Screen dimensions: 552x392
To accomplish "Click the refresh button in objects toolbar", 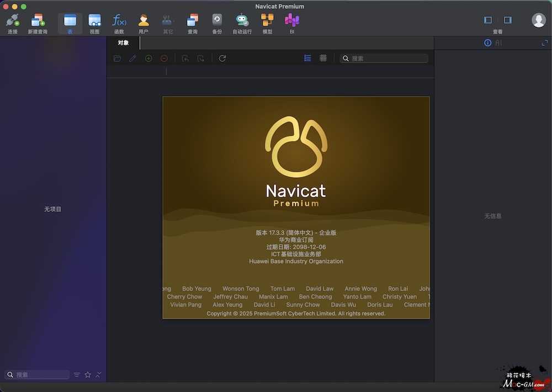I will 222,58.
